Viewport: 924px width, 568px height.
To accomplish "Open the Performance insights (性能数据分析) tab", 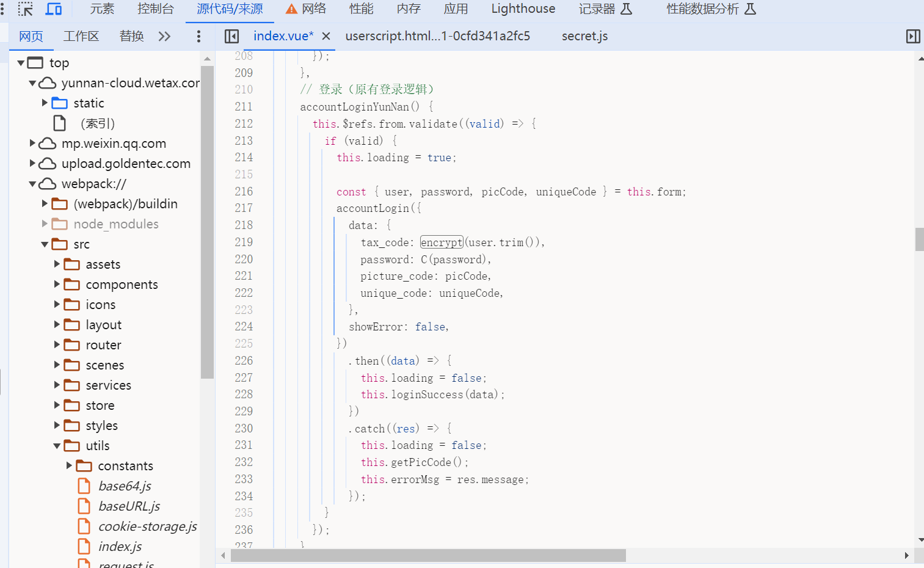I will tap(711, 9).
